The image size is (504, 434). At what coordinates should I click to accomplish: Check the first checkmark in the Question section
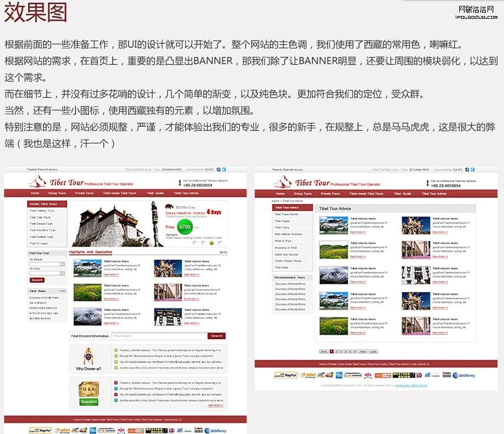[116, 384]
